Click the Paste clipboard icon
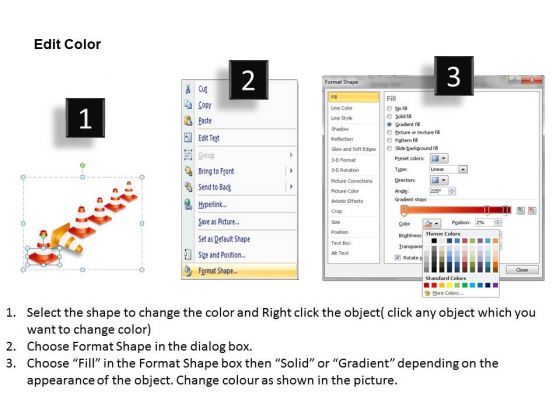This screenshot has width=560, height=420. pyautogui.click(x=188, y=121)
